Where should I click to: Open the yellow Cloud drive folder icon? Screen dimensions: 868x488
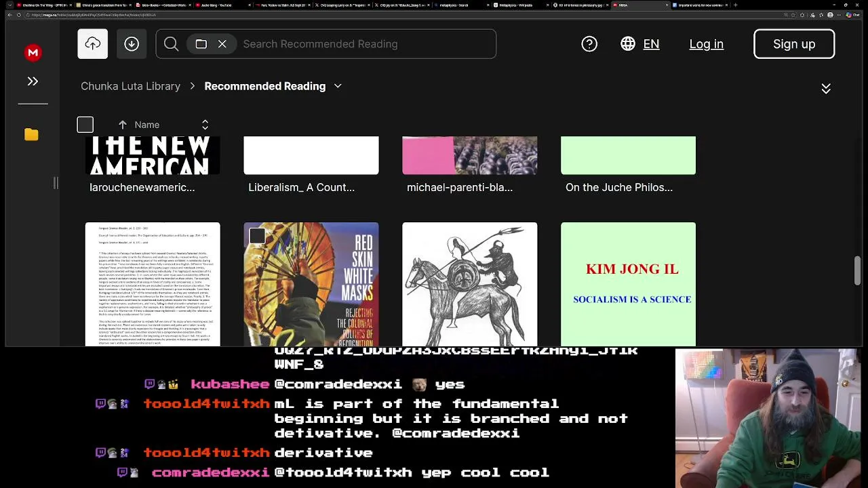(31, 134)
